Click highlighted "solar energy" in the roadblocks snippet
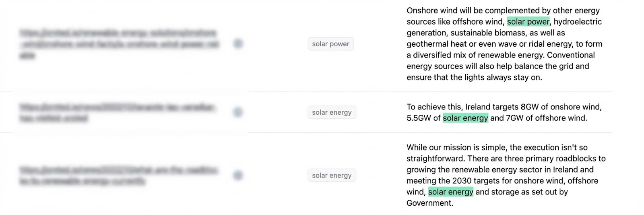The image size is (644, 215). click(450, 192)
